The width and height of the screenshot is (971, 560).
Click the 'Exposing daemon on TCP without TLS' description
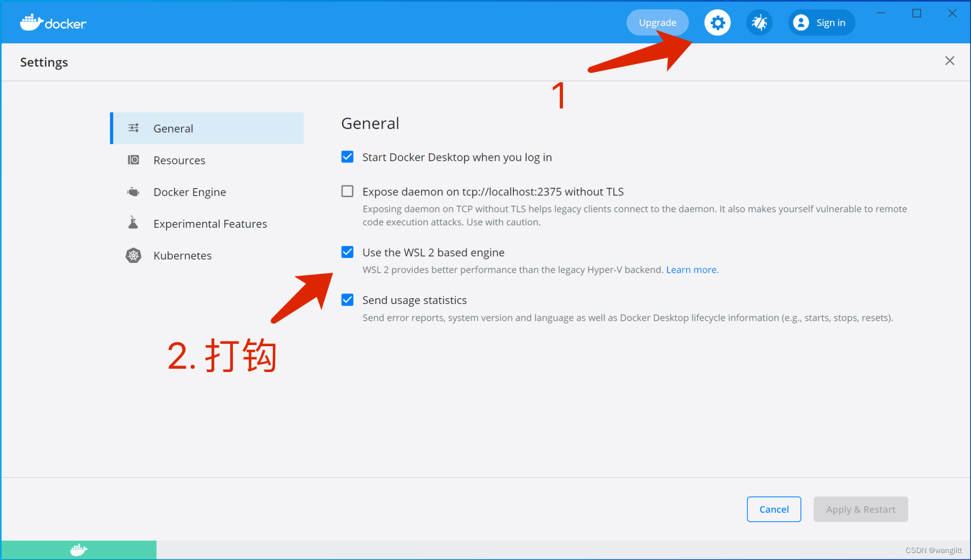point(635,216)
